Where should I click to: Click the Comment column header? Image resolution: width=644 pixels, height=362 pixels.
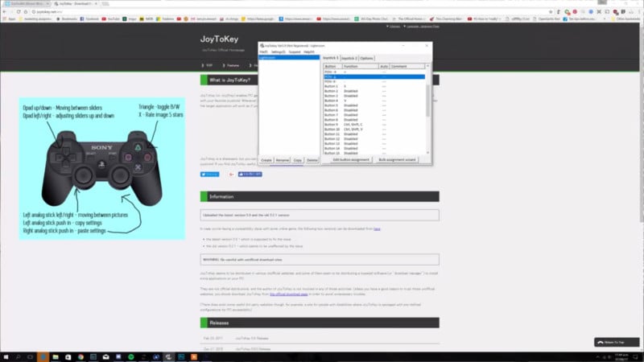(x=407, y=66)
